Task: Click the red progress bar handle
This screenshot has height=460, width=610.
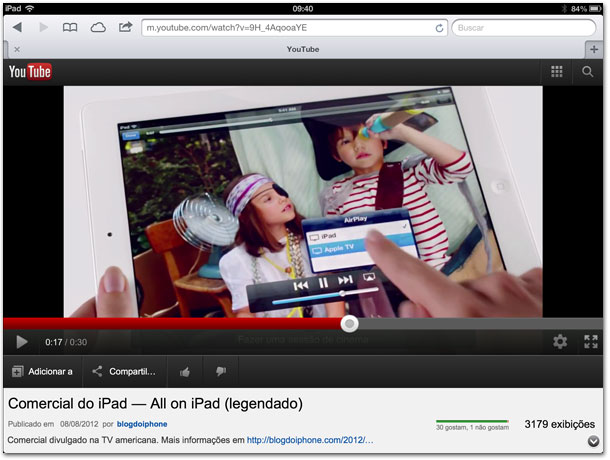Action: pyautogui.click(x=349, y=324)
